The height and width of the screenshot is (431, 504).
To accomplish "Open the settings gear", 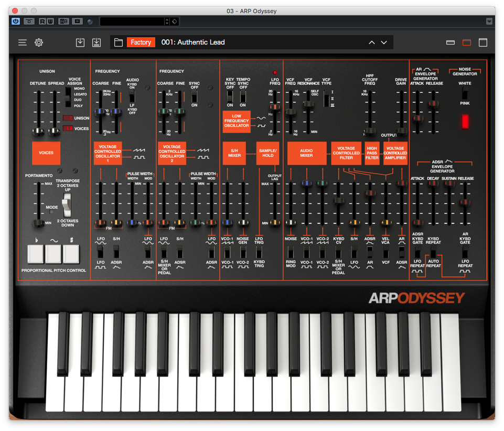I will coord(39,42).
